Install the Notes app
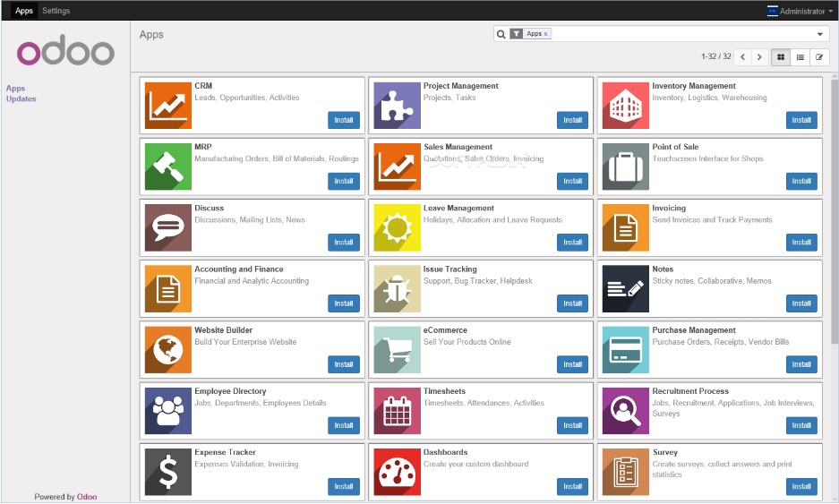The image size is (839, 504). pyautogui.click(x=801, y=303)
